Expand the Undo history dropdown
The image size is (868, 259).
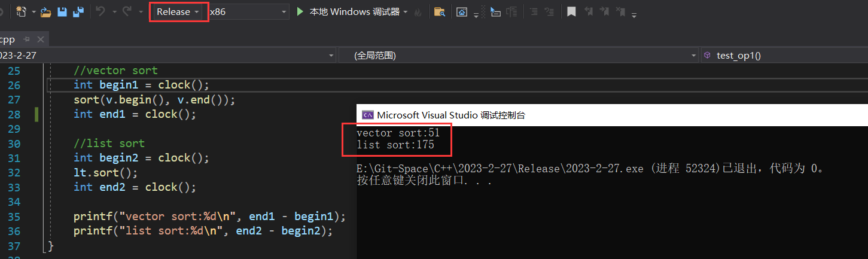[x=114, y=12]
